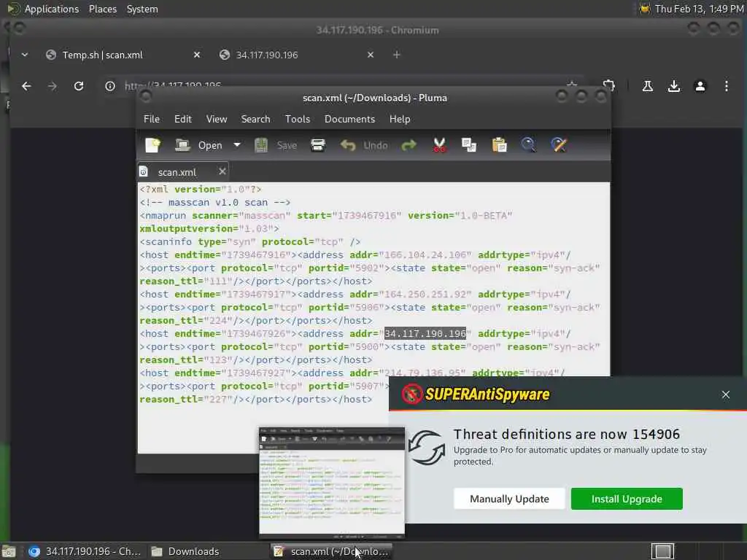Screen dimensions: 747x560
Task: Click the update refresh arrows icon
Action: click(426, 448)
